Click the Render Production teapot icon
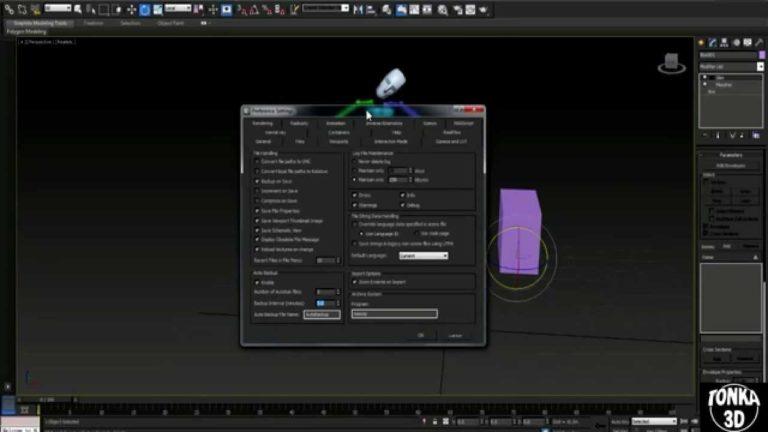Screen dimensions: 768x432 (484, 9)
